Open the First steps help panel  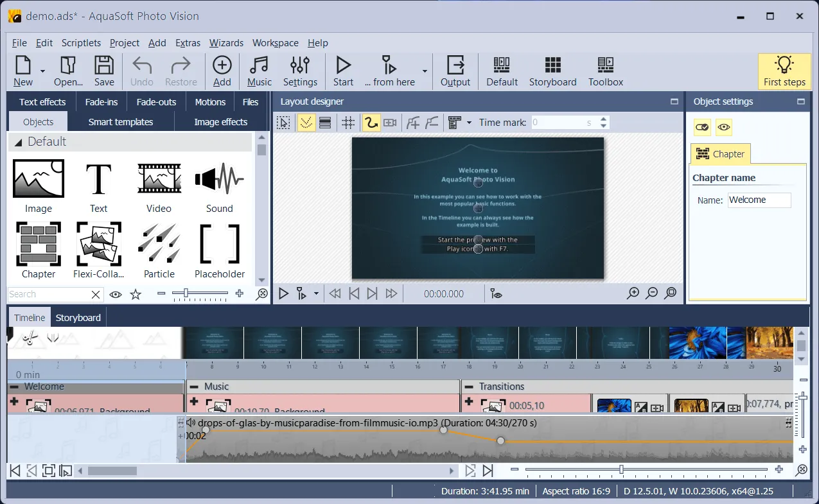(785, 71)
